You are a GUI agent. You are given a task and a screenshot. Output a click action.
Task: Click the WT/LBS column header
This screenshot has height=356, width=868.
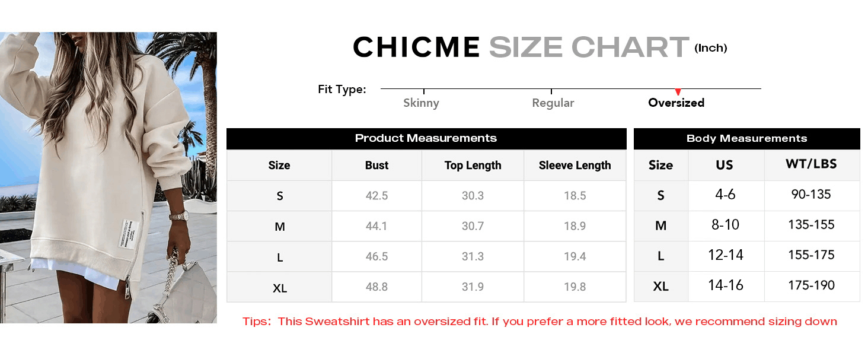[x=811, y=164]
